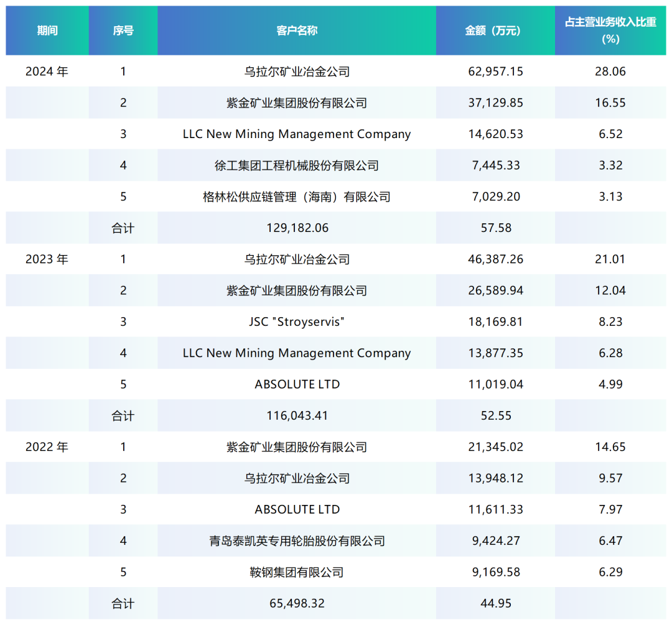Click amount 11,019.04
Screen dimensions: 672x625
[x=495, y=384]
